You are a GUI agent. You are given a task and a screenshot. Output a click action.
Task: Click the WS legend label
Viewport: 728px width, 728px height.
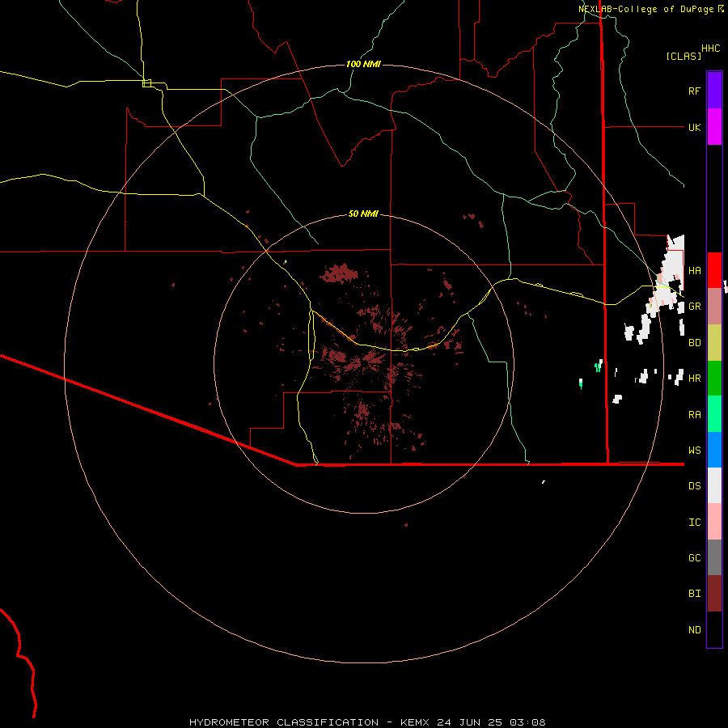pos(694,451)
